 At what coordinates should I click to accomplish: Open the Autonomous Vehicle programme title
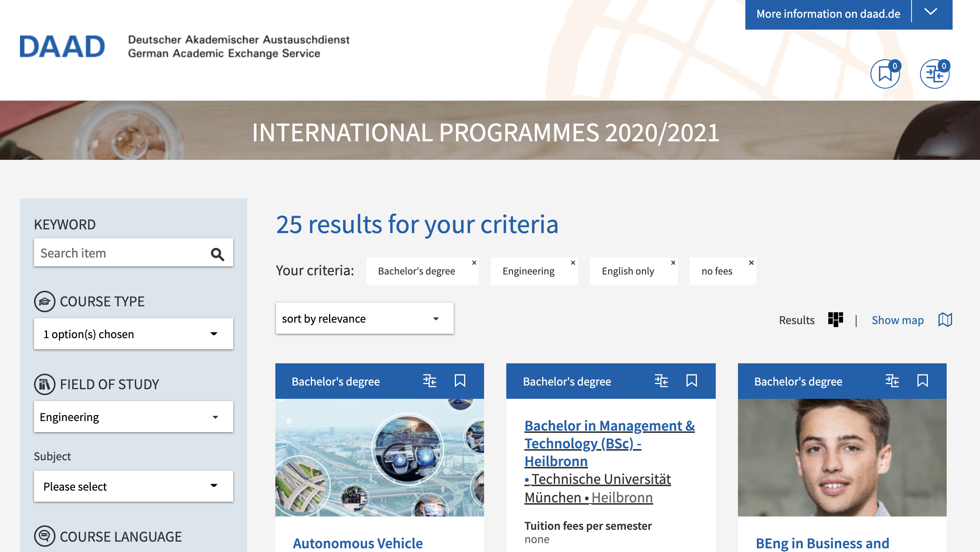[358, 543]
